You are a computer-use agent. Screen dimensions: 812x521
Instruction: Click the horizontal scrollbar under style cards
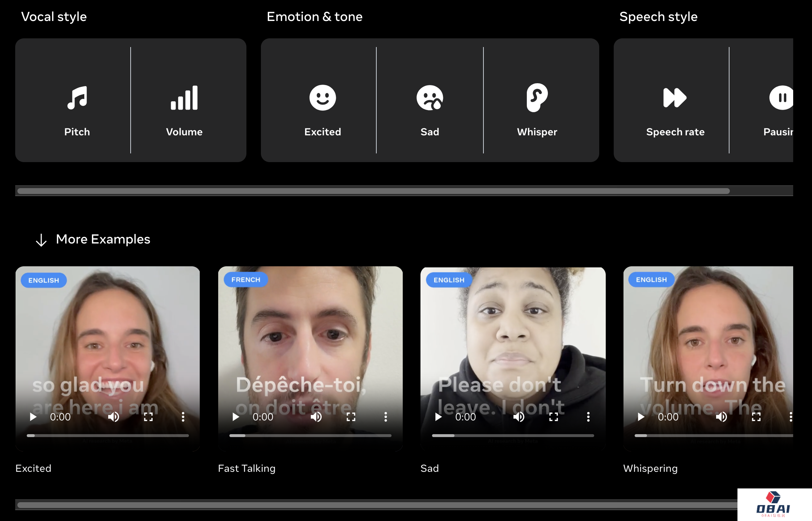373,191
